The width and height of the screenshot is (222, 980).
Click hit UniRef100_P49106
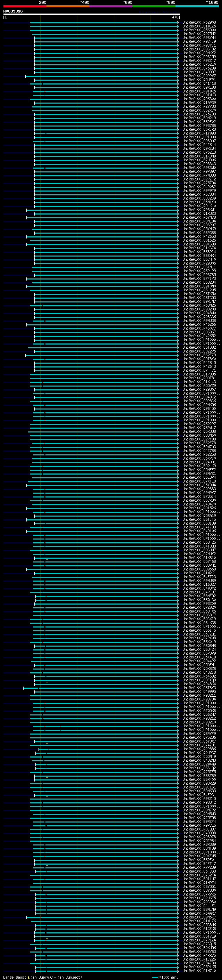(x=199, y=531)
